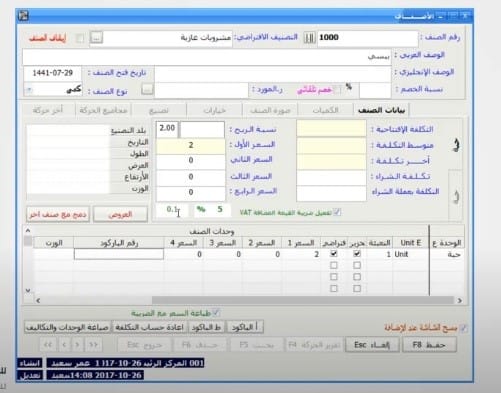Click upper arrow icon beside cost fields

[x=457, y=145]
